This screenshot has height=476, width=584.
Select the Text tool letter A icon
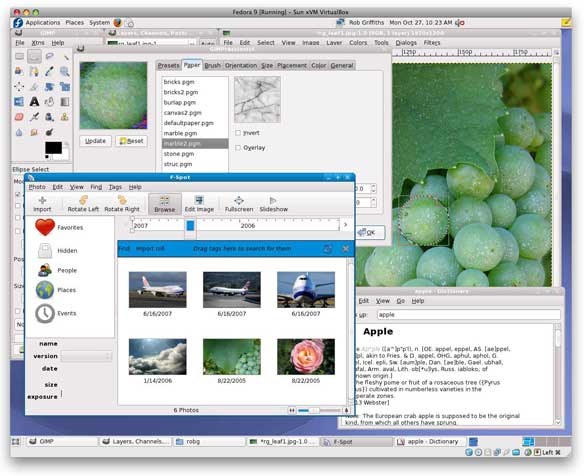(x=34, y=101)
